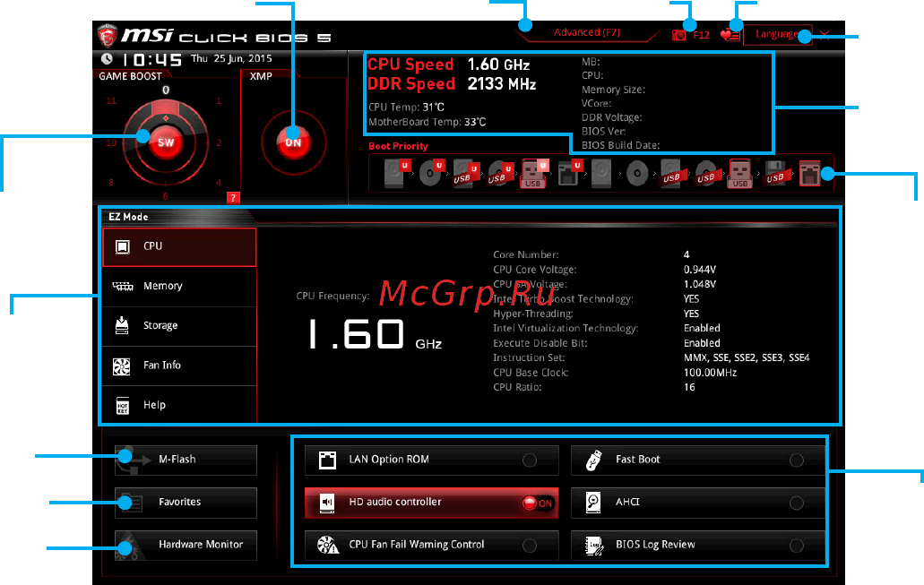Click the Game Boost dial 2 position
Screen dimensions: 924x585
[219, 142]
